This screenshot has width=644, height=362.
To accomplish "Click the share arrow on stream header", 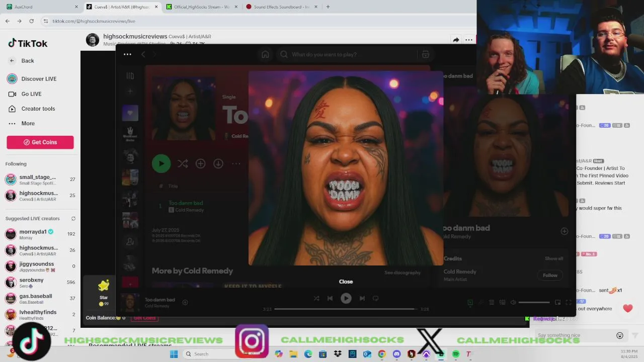I will (456, 40).
